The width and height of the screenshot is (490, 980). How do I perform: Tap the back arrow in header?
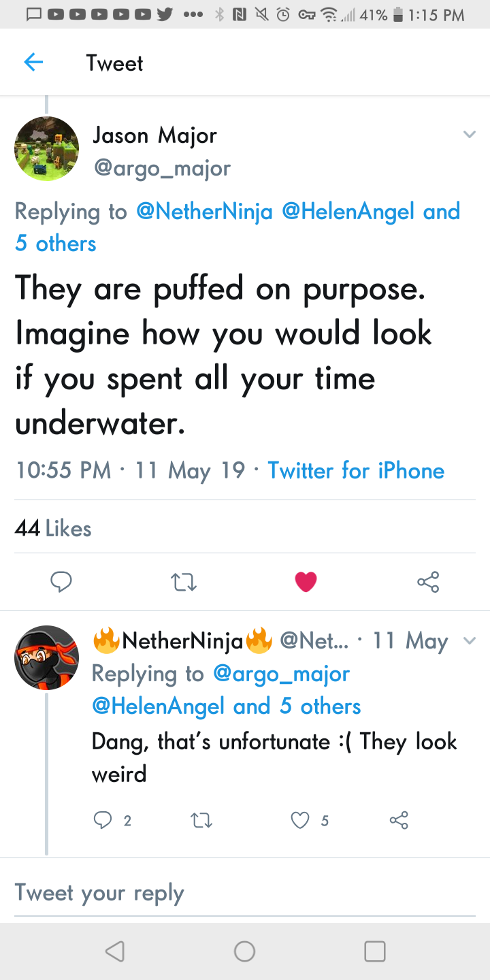coord(33,63)
